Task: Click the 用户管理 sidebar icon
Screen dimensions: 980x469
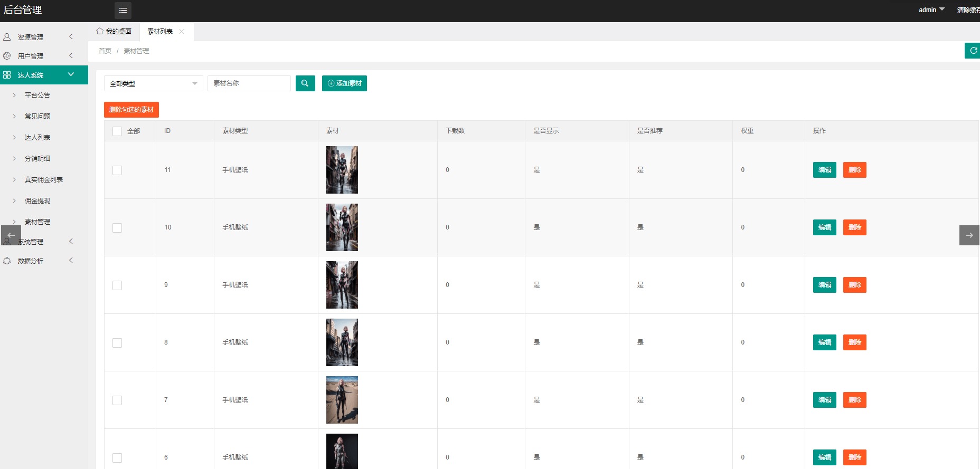Action: point(7,56)
